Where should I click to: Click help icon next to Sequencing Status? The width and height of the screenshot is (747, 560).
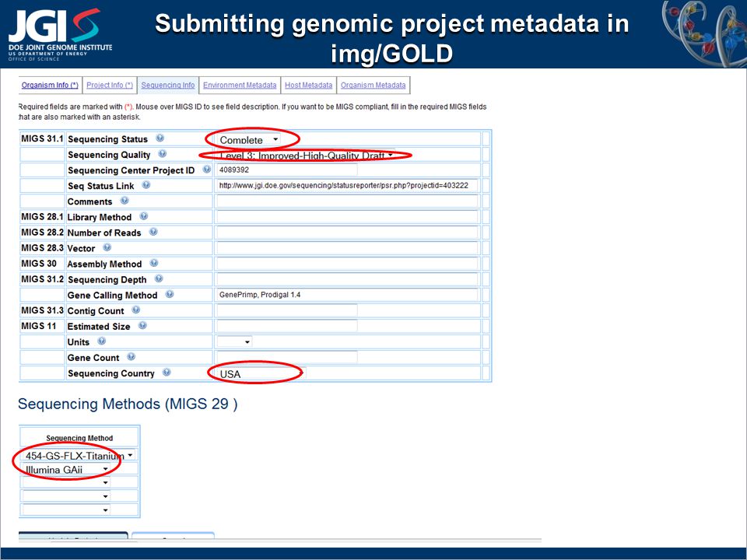(x=160, y=138)
